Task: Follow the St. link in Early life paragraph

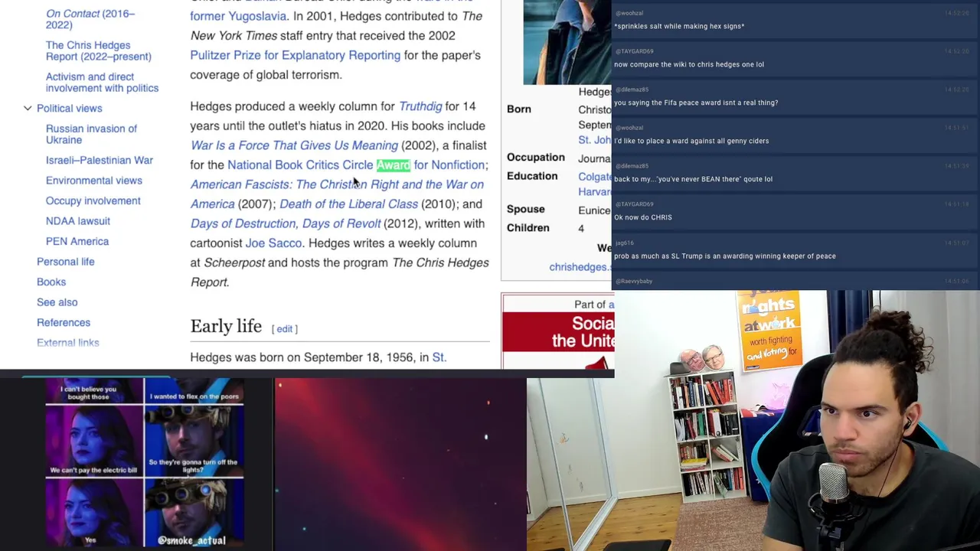Action: click(x=439, y=357)
